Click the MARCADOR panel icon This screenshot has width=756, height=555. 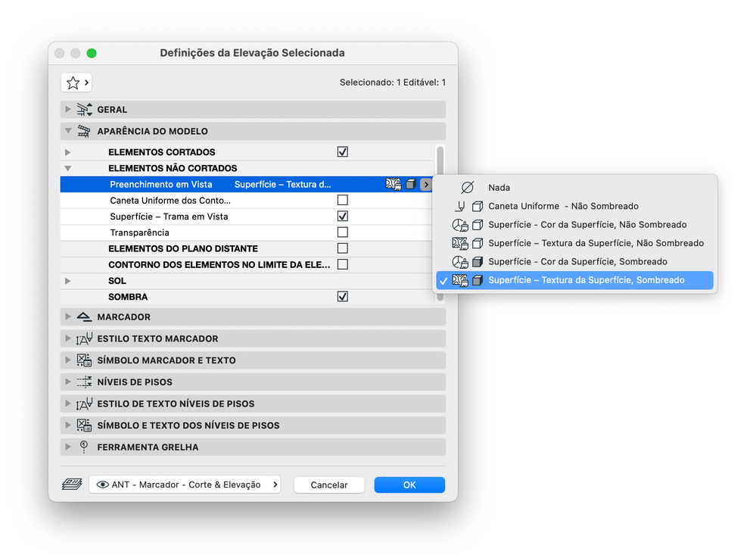click(x=84, y=316)
